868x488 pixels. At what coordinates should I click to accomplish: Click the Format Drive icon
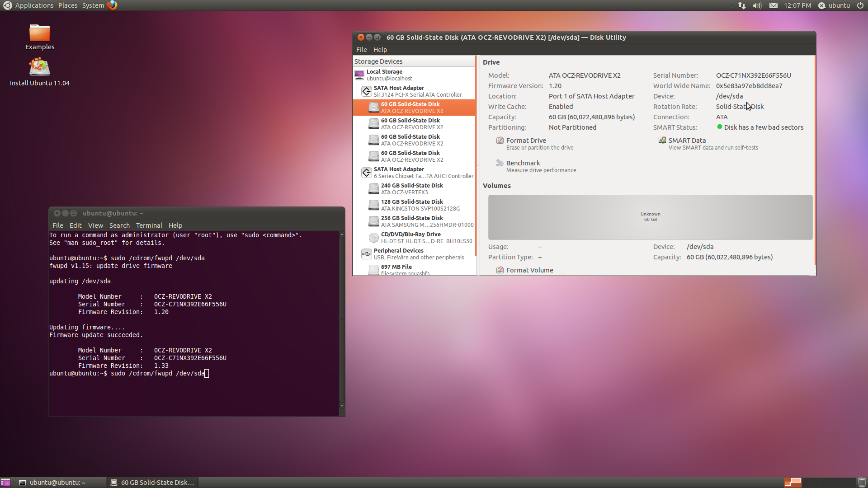(500, 141)
